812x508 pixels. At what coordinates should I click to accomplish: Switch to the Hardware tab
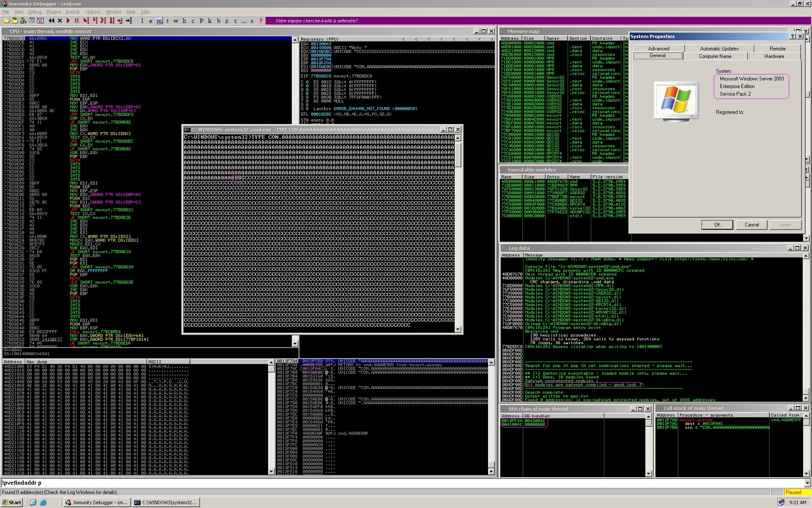774,56
